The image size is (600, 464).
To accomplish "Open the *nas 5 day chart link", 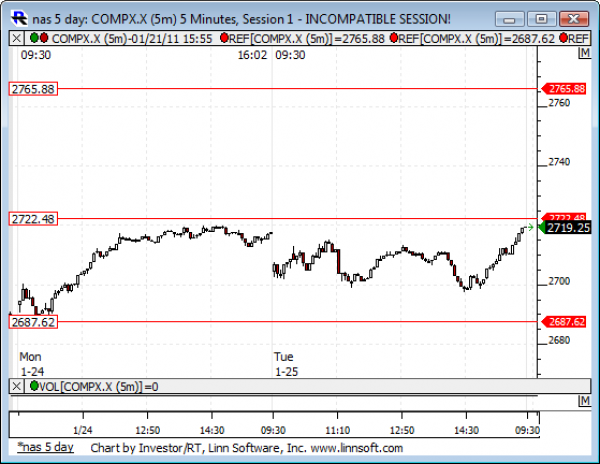I will tap(45, 447).
